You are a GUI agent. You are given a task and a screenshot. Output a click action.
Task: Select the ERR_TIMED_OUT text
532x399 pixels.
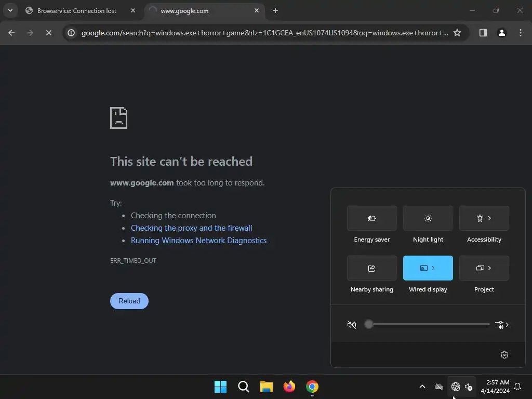[x=134, y=261]
